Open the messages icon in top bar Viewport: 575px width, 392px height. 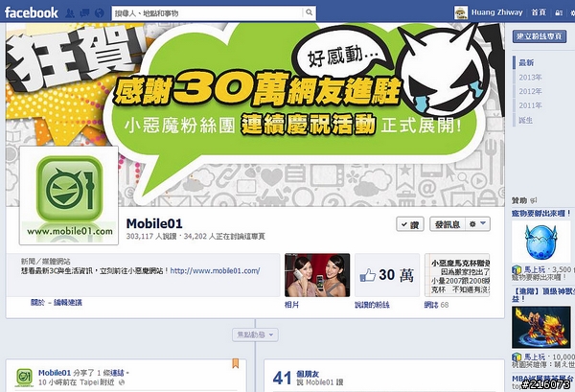[84, 13]
